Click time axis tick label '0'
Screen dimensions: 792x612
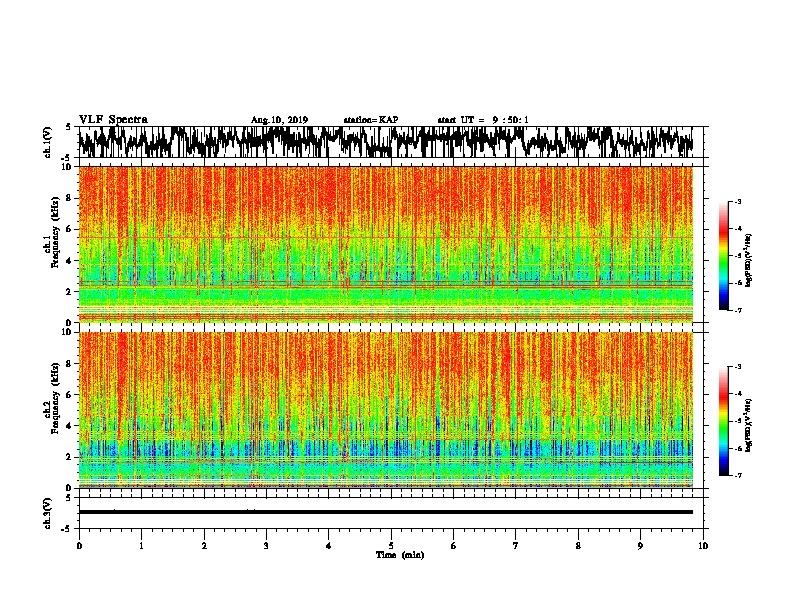(x=79, y=546)
